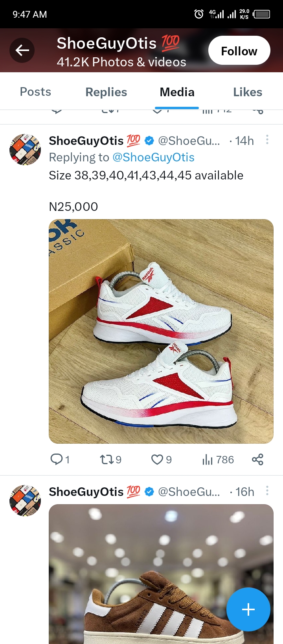Open the three-dot menu on the sneaker post
Screen dimensions: 283x644
[x=267, y=140]
